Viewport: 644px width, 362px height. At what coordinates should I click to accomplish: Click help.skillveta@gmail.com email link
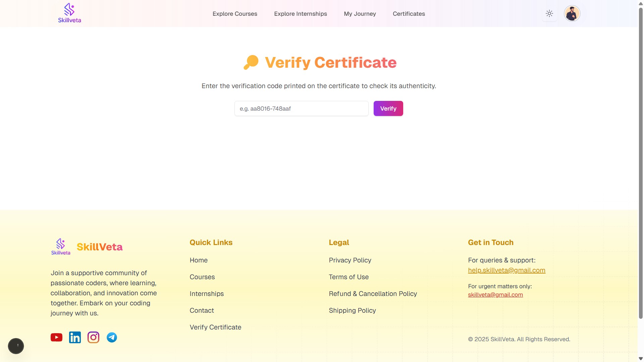click(x=506, y=270)
